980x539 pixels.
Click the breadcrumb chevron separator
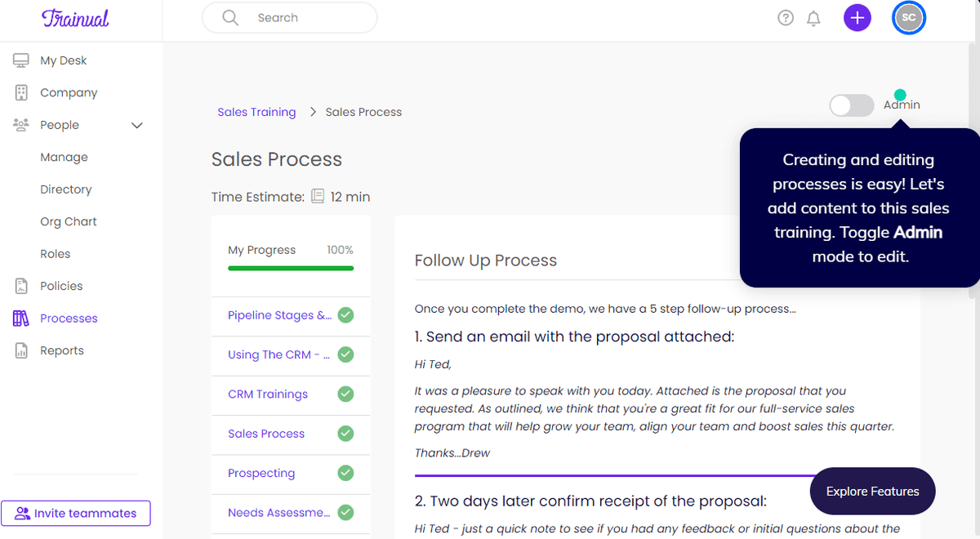[313, 112]
